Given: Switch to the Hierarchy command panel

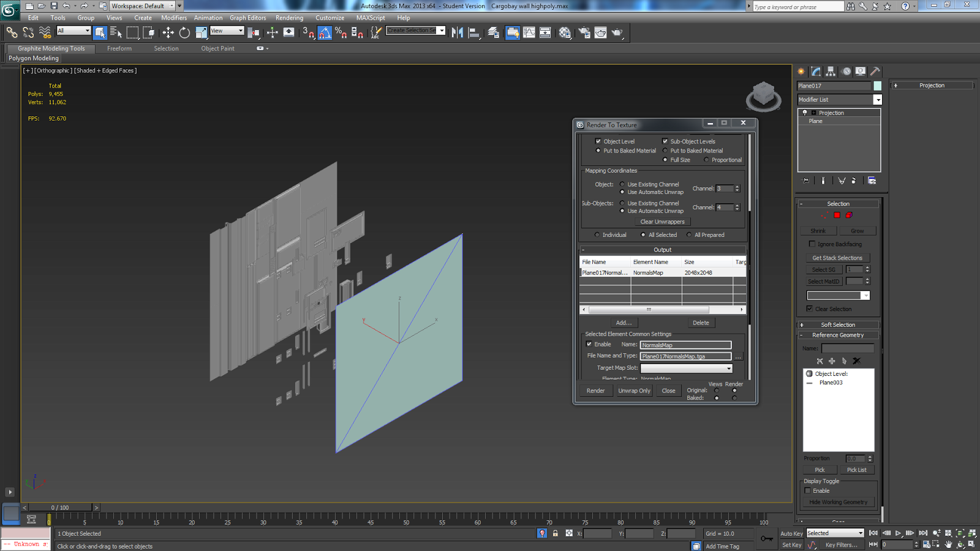Looking at the screenshot, I should pos(831,72).
